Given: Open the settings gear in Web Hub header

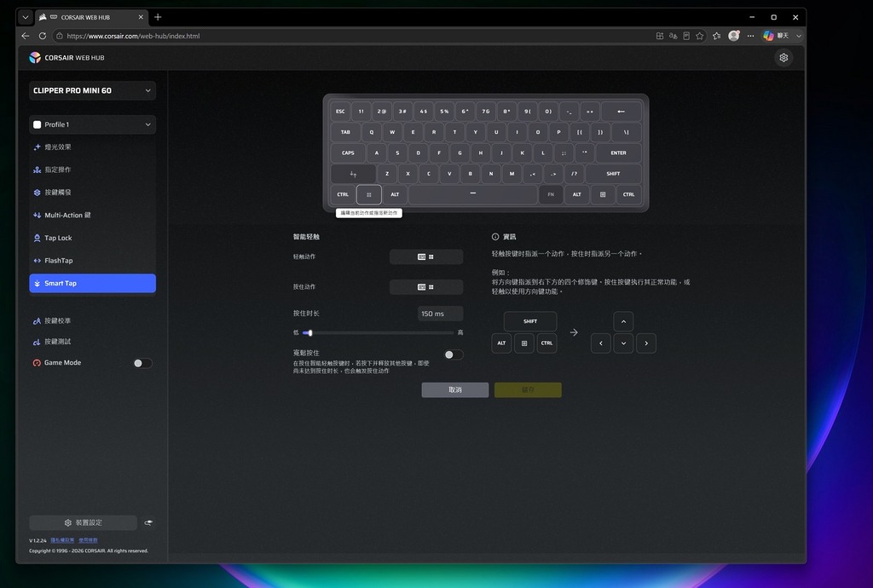Looking at the screenshot, I should click(783, 58).
